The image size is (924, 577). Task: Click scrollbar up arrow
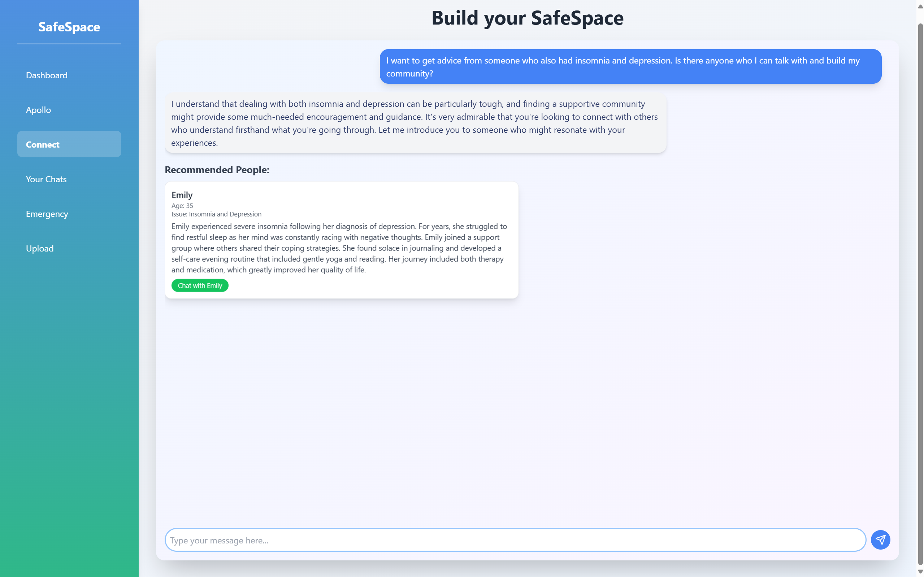(x=920, y=6)
